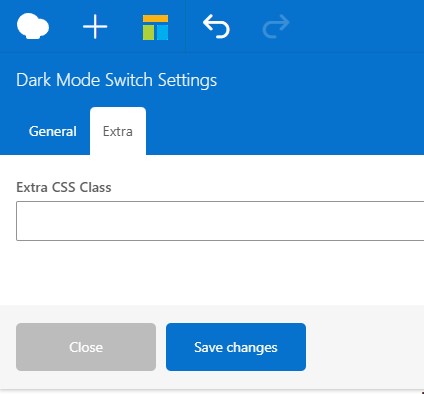The image size is (424, 394).
Task: Open the templates panel from toolbar
Action: pyautogui.click(x=155, y=27)
